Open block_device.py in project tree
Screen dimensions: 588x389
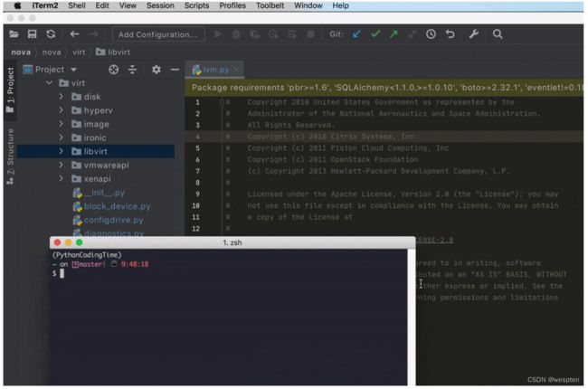pos(111,206)
